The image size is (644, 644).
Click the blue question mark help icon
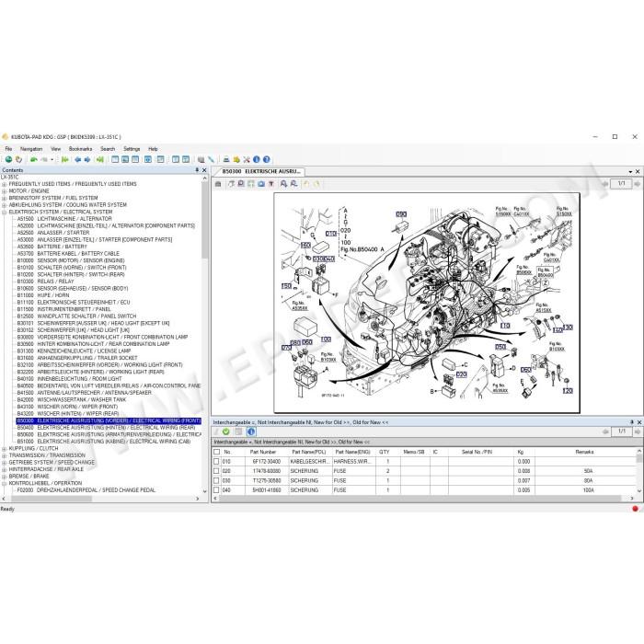(x=266, y=159)
